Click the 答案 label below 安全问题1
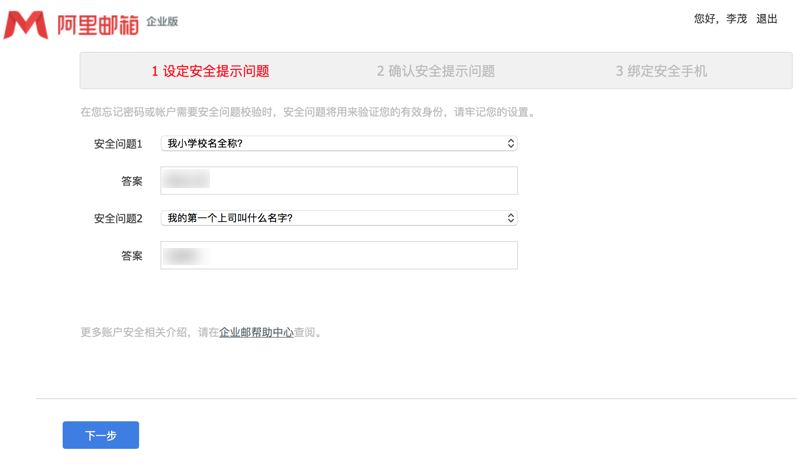797x466 pixels. tap(132, 181)
